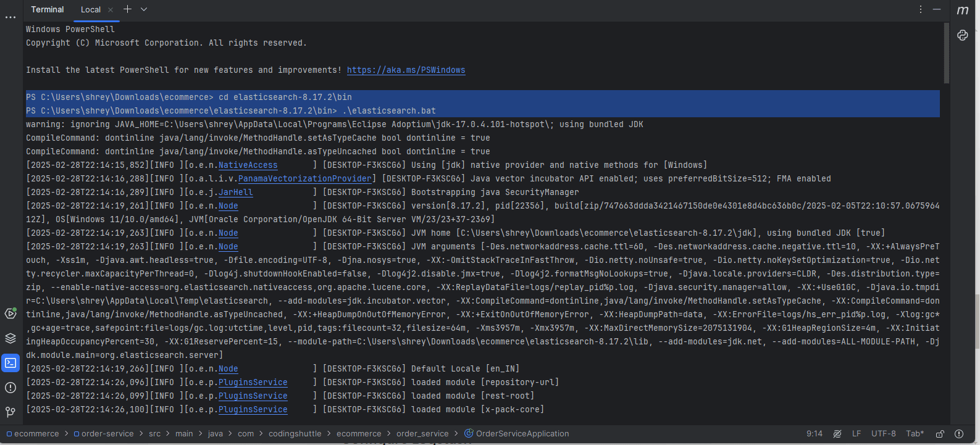Open the Node link on Default Locale line
980x445 pixels.
(x=228, y=368)
